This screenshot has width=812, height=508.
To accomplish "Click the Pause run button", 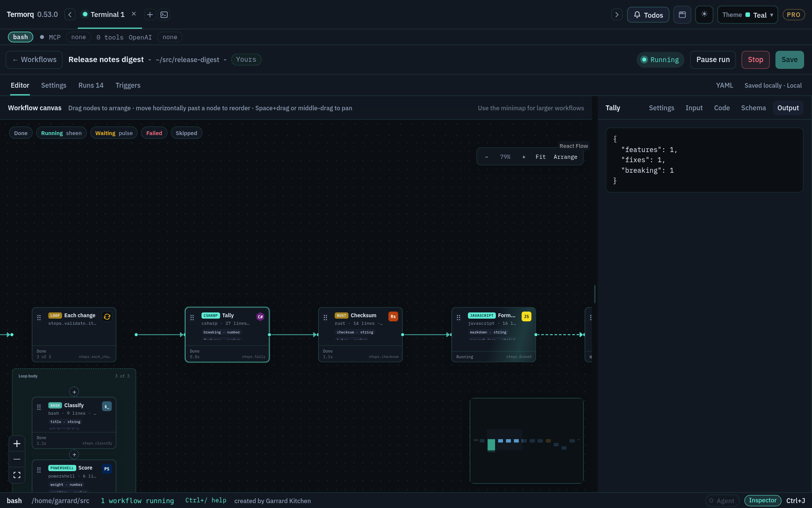I will pyautogui.click(x=713, y=59).
